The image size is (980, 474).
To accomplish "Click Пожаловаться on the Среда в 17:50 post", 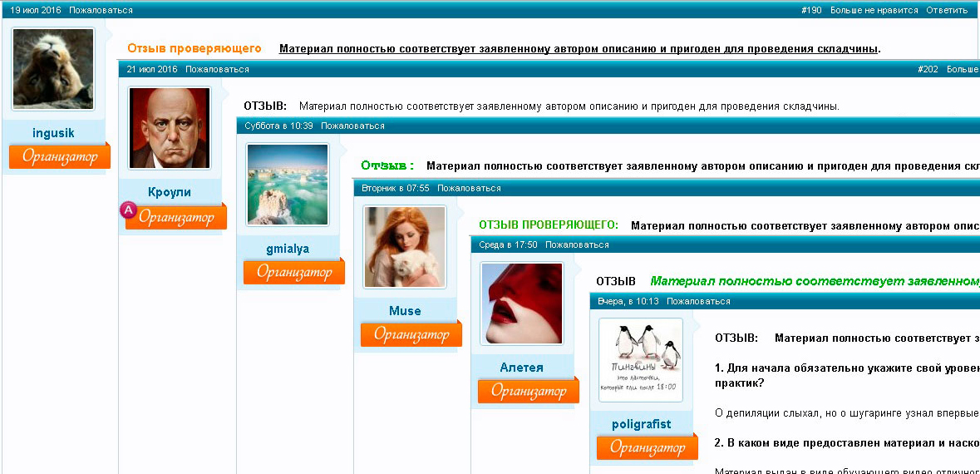I will (577, 244).
